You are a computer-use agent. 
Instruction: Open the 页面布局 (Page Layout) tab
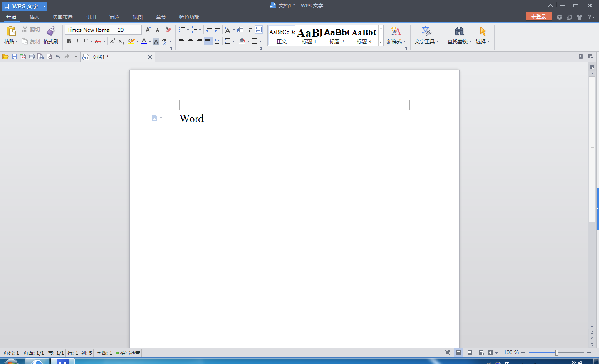point(62,17)
